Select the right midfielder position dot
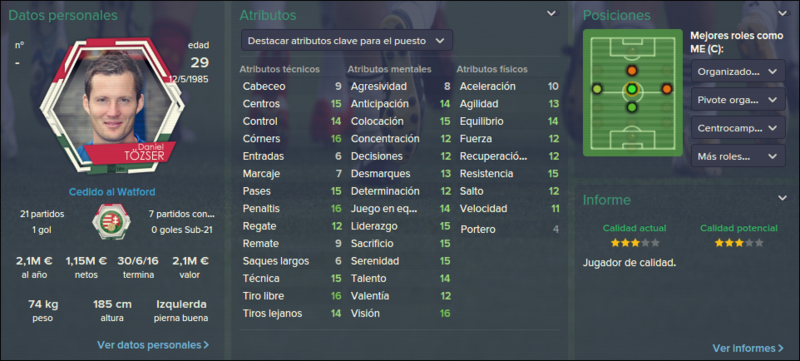 (667, 89)
